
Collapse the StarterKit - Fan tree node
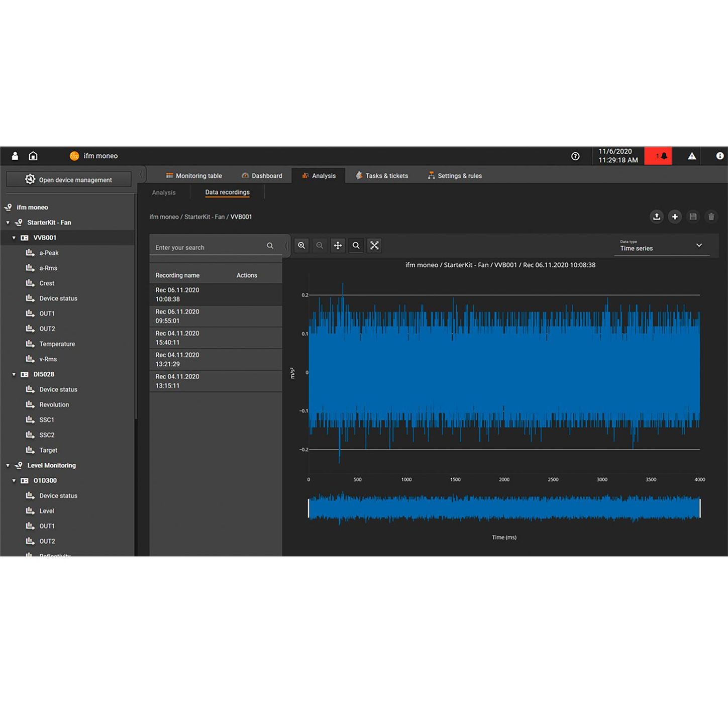[x=8, y=223]
